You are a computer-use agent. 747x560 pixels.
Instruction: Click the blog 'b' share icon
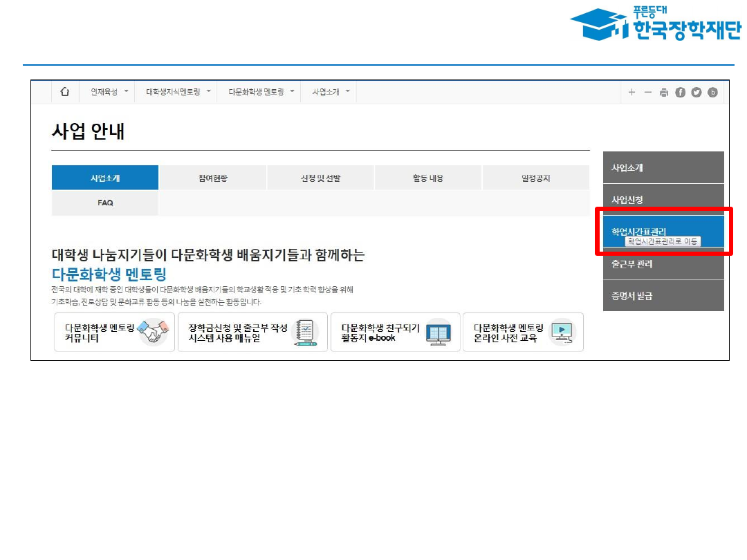coord(712,93)
